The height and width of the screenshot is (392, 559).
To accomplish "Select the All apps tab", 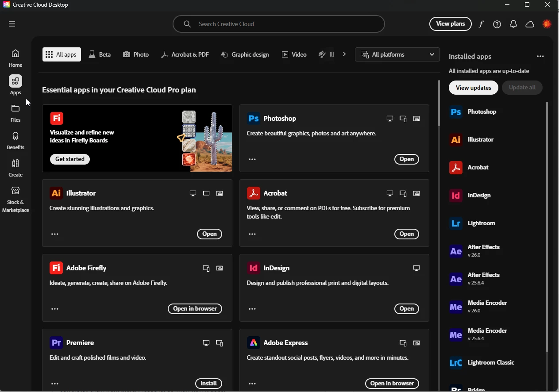I will (62, 54).
